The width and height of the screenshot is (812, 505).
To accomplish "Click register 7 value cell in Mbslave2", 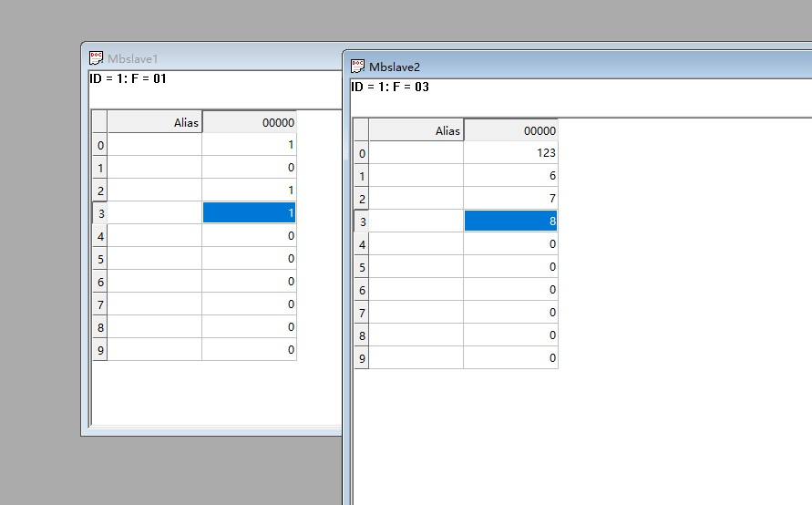I will pos(510,313).
